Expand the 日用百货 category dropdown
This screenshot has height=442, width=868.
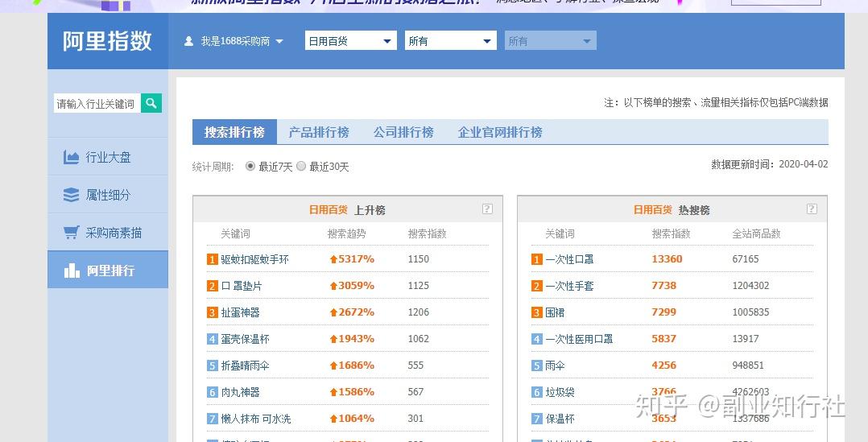[x=351, y=41]
